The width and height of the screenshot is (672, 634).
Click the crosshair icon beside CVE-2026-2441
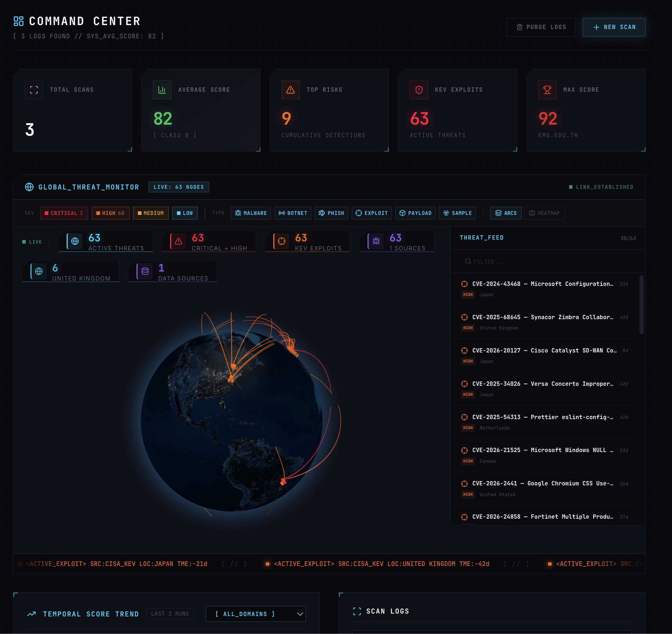point(465,484)
